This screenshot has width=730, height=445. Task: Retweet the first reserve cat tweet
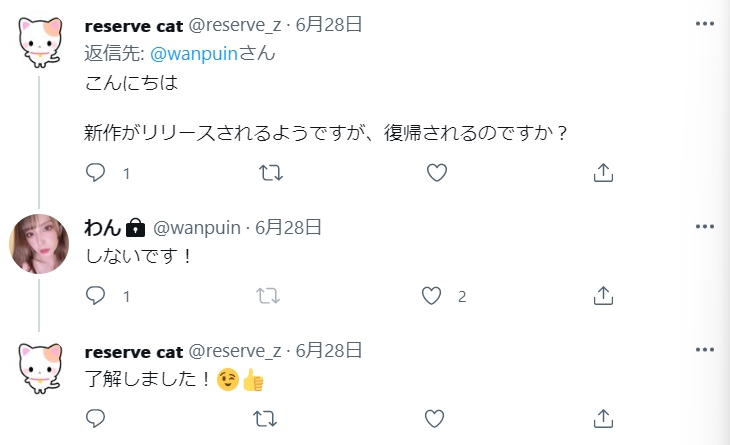tap(270, 173)
